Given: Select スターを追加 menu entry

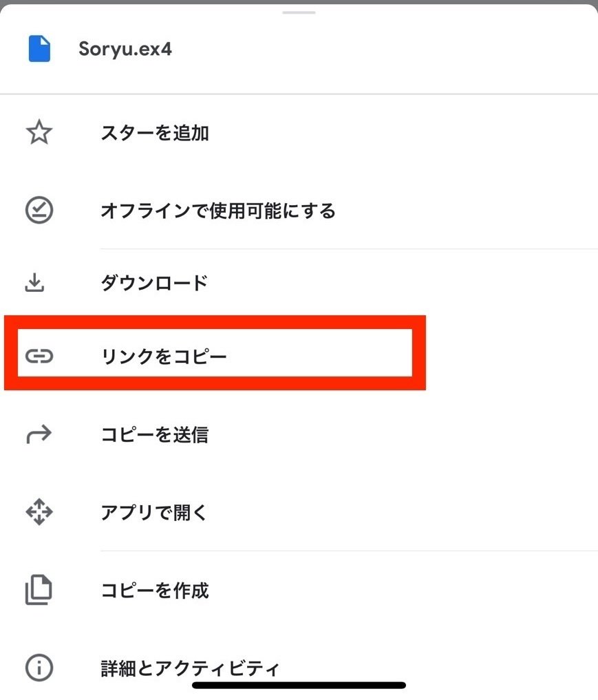Looking at the screenshot, I should point(155,133).
